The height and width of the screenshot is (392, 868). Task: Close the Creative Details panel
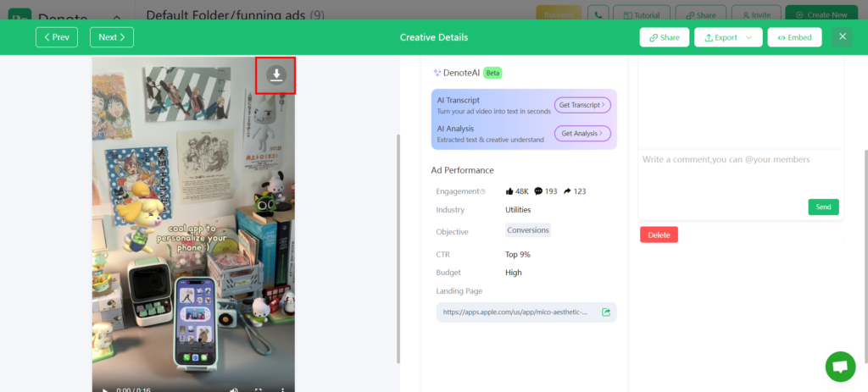click(843, 36)
